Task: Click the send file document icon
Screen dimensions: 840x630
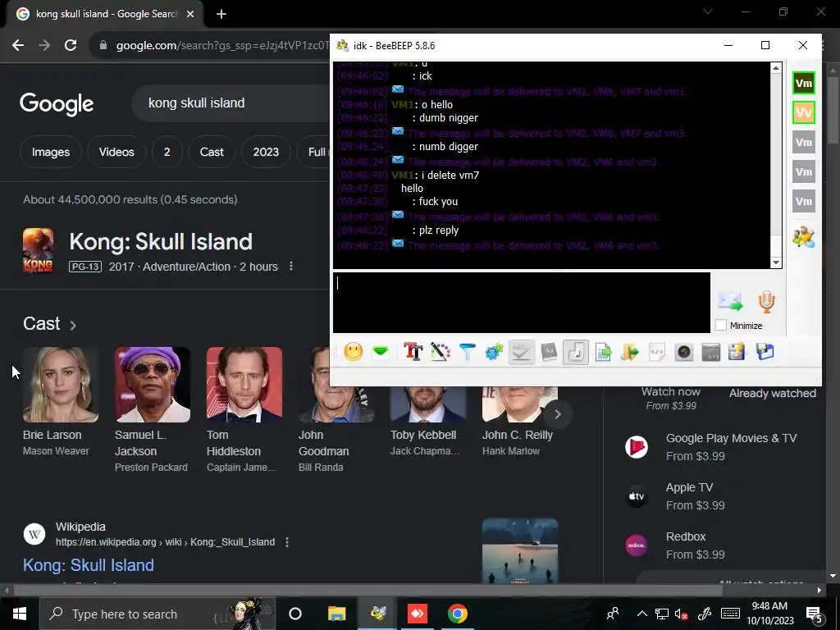Action: click(603, 352)
